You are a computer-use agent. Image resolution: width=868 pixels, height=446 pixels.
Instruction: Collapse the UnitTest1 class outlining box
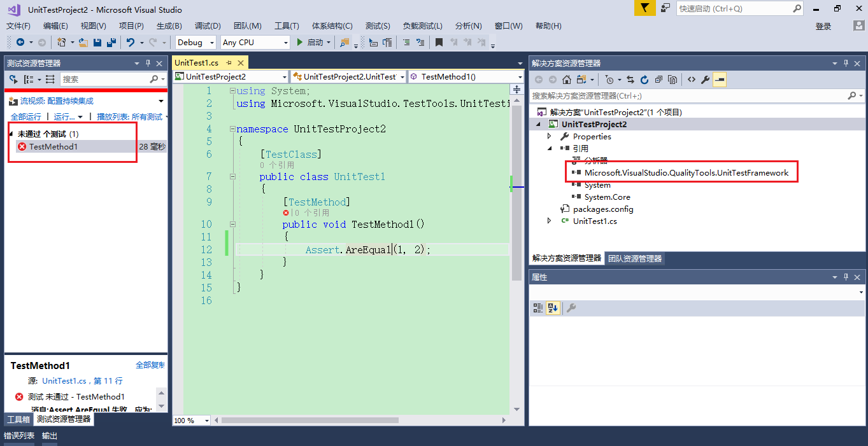[x=232, y=176]
